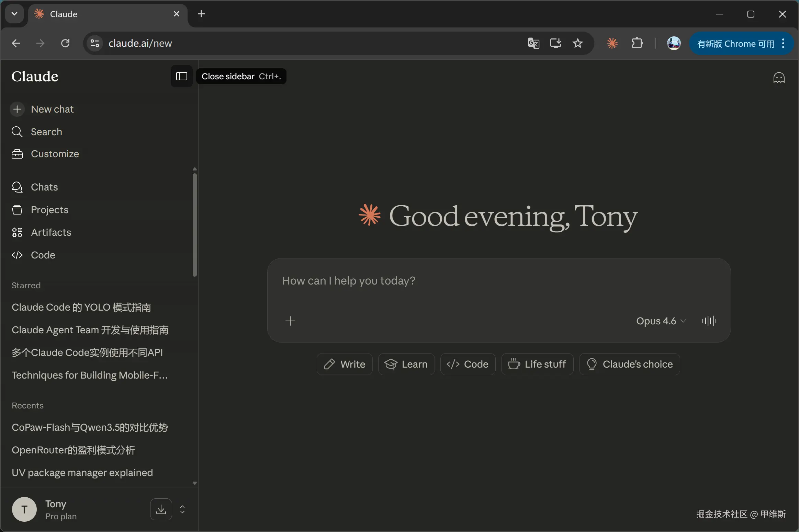The image size is (799, 532).
Task: Open the Claude extension icon in toolbar
Action: tap(612, 43)
